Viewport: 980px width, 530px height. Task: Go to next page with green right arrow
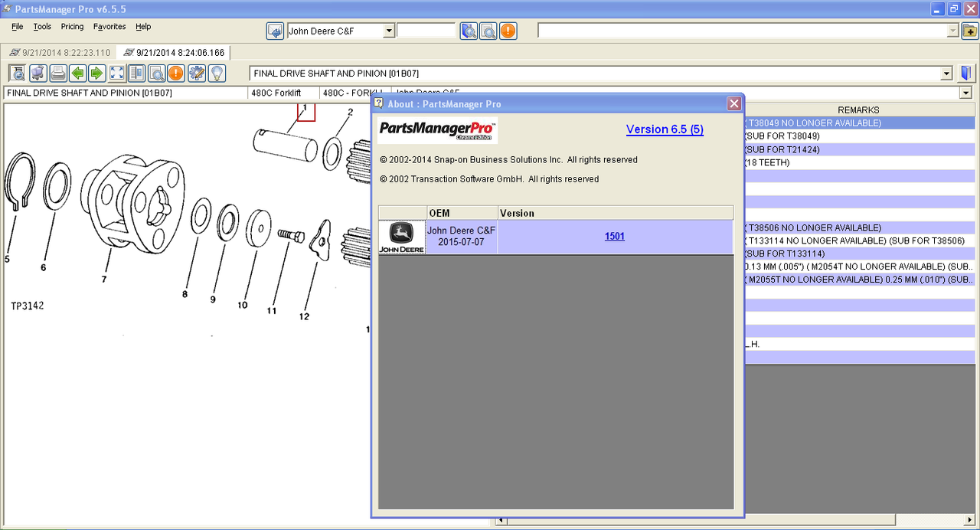[96, 74]
